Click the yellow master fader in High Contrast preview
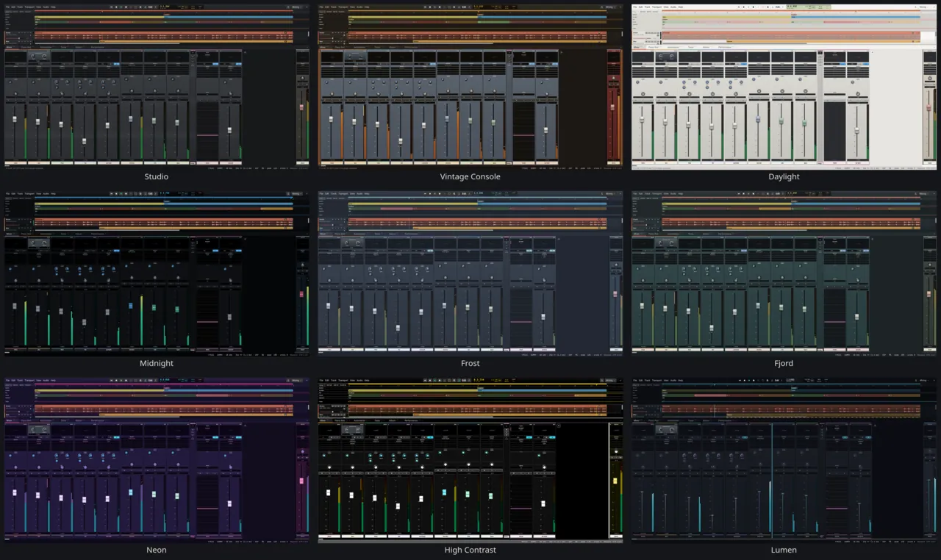Screen dimensions: 941x560 615,482
